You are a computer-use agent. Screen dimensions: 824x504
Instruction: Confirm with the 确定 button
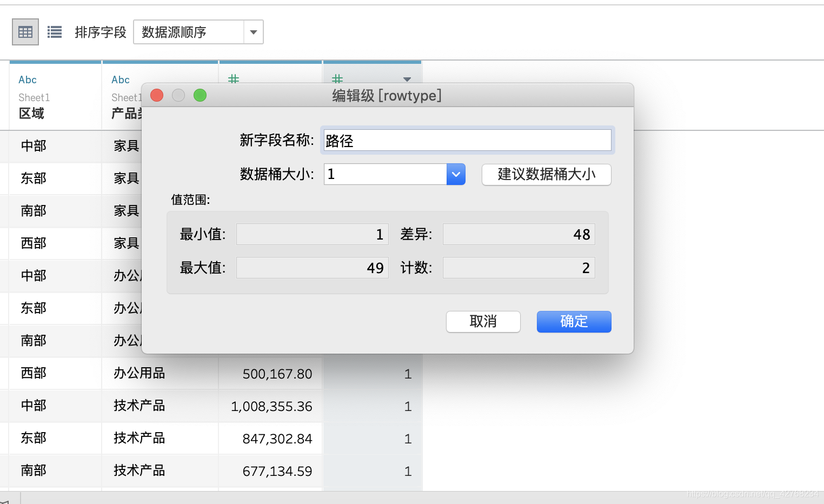tap(574, 322)
